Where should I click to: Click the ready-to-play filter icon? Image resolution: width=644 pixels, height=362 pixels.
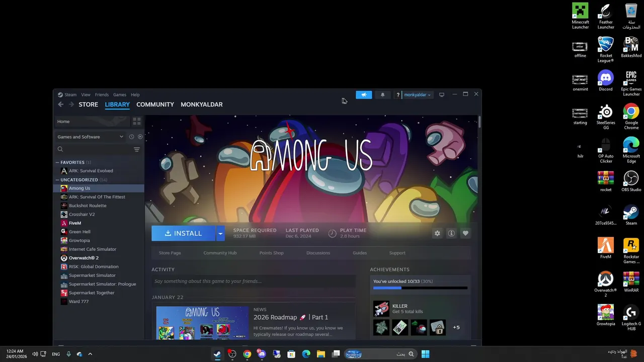tap(140, 137)
